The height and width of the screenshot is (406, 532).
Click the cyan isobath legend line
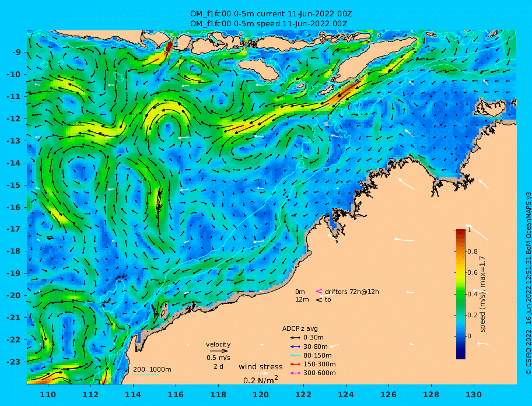coord(146,374)
